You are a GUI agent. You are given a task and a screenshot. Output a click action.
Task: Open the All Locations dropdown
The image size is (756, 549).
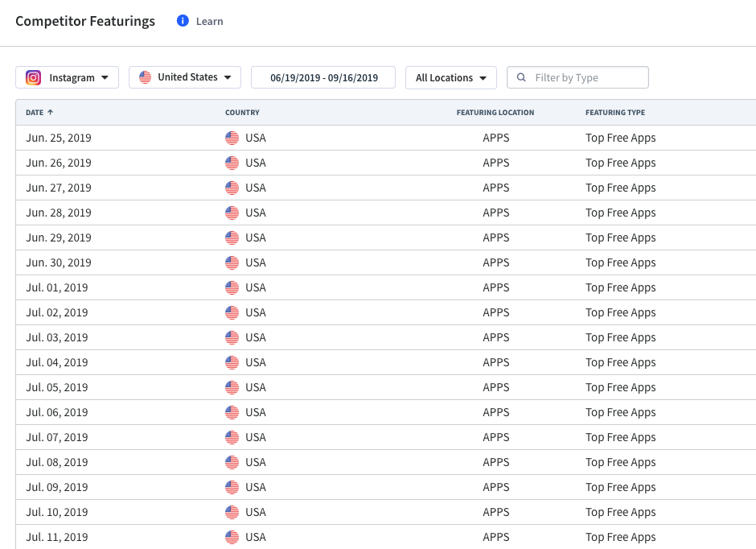point(451,77)
